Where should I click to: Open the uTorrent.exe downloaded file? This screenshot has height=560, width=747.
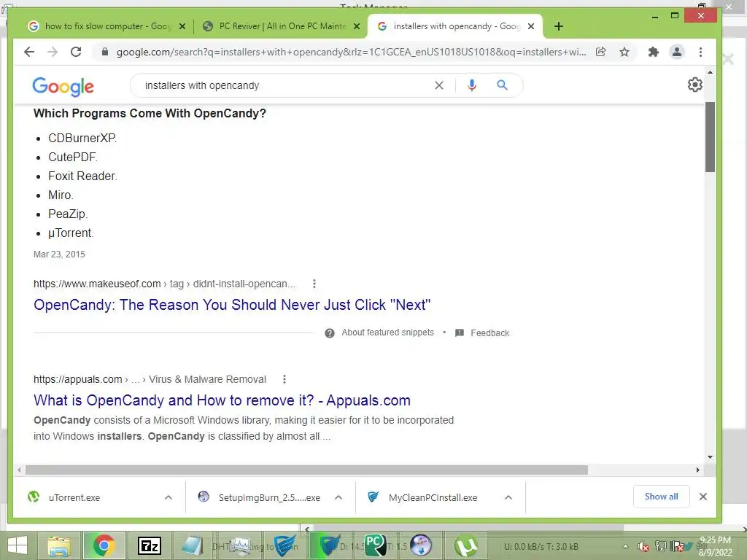click(x=74, y=497)
